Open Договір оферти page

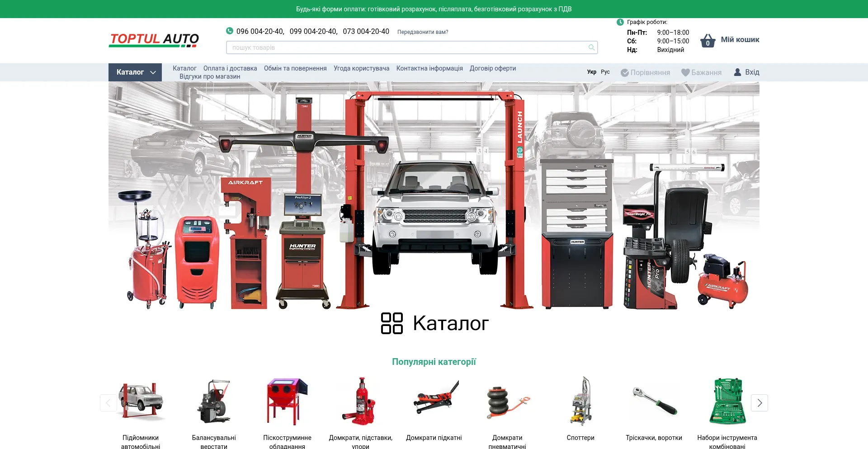[x=493, y=68]
